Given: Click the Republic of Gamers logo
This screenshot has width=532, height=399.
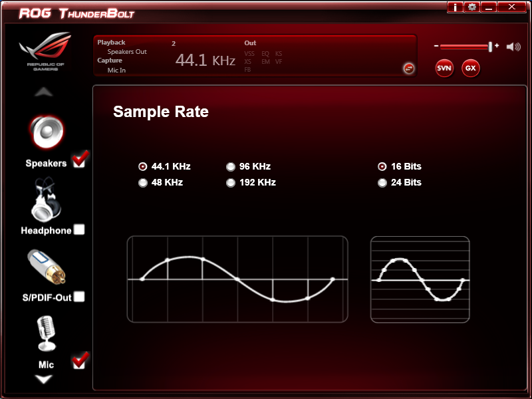Looking at the screenshot, I should 45,51.
